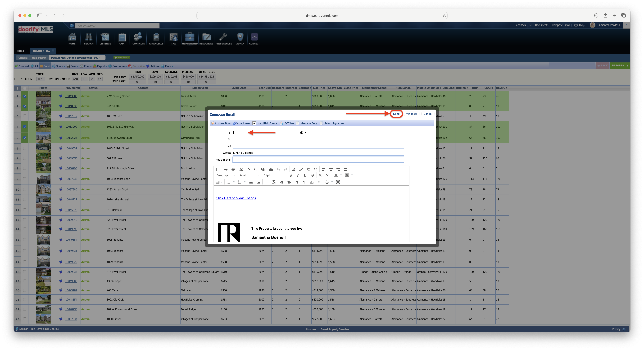Open the Connect navigation icon
The image size is (644, 350).
coord(254,39)
